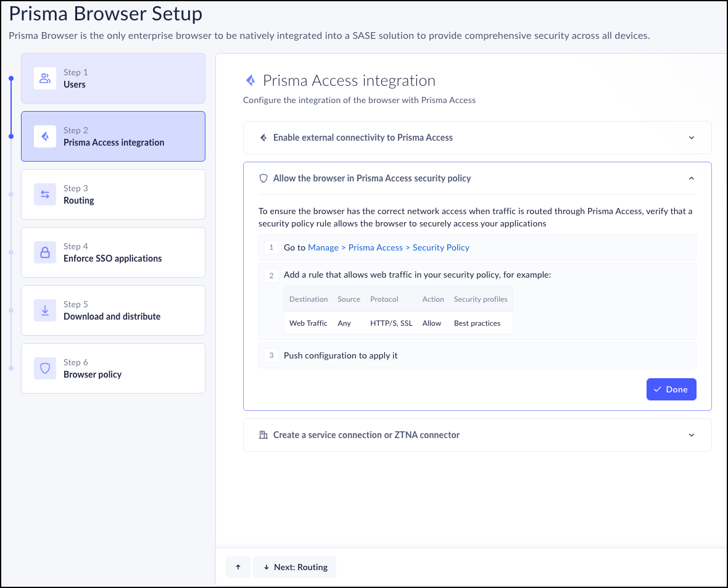
Task: Click the building icon beside service connection
Action: pyautogui.click(x=263, y=435)
